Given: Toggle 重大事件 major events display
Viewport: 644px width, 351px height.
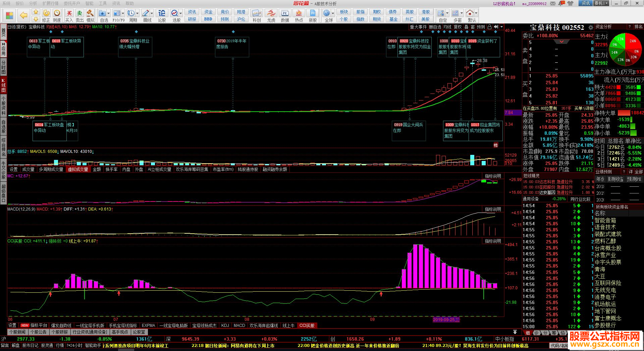Looking at the screenshot, I should point(418,27).
